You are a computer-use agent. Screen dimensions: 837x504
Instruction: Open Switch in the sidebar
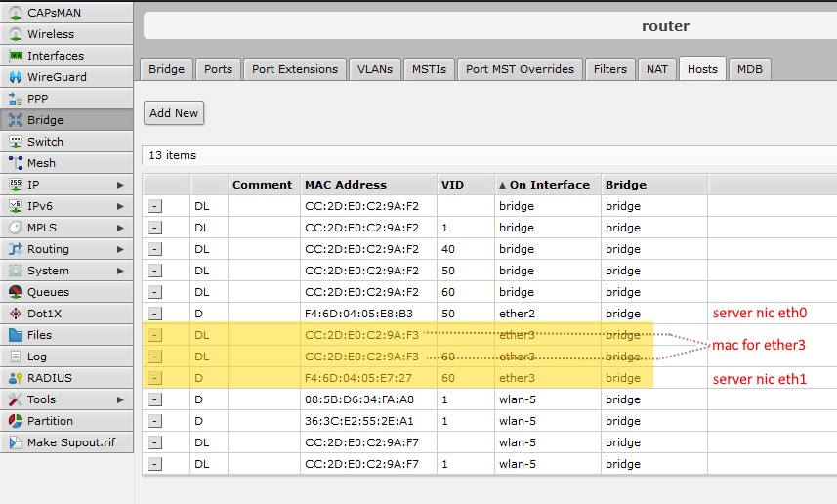(x=66, y=141)
